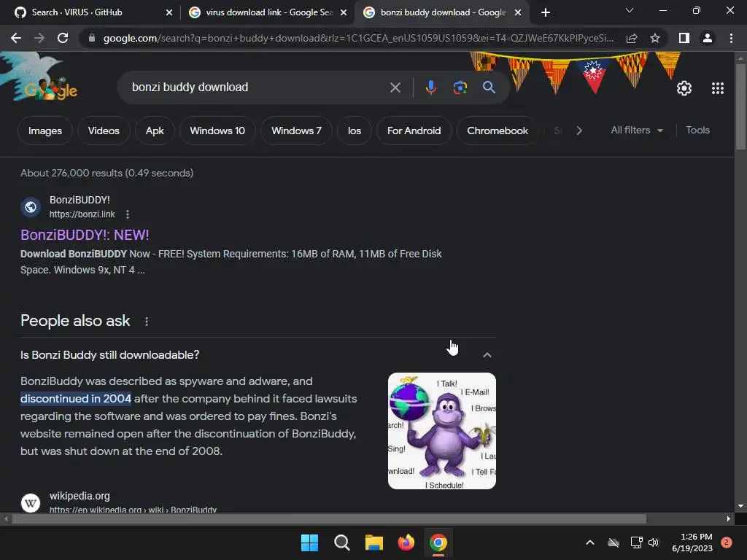Open Google quick settings gear
Image resolution: width=747 pixels, height=560 pixels.
click(x=684, y=88)
